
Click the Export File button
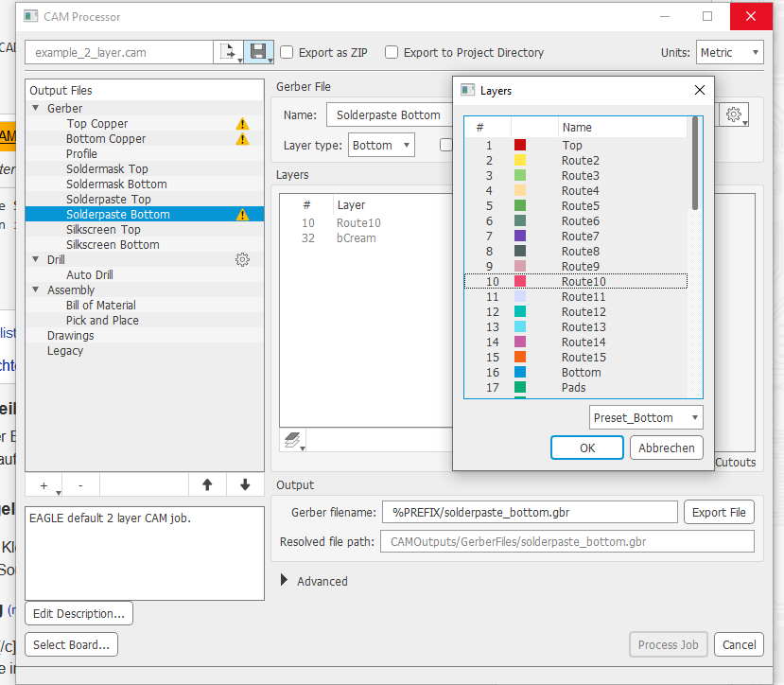[x=718, y=512]
